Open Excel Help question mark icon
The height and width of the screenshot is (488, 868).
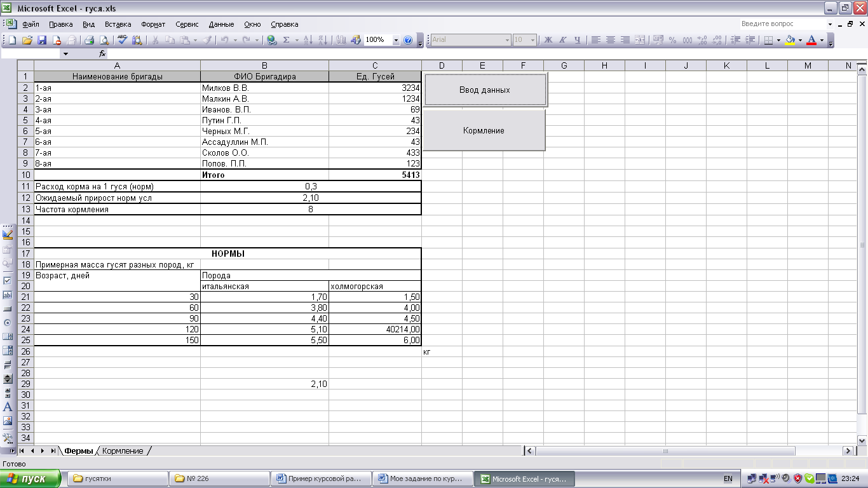pos(408,40)
